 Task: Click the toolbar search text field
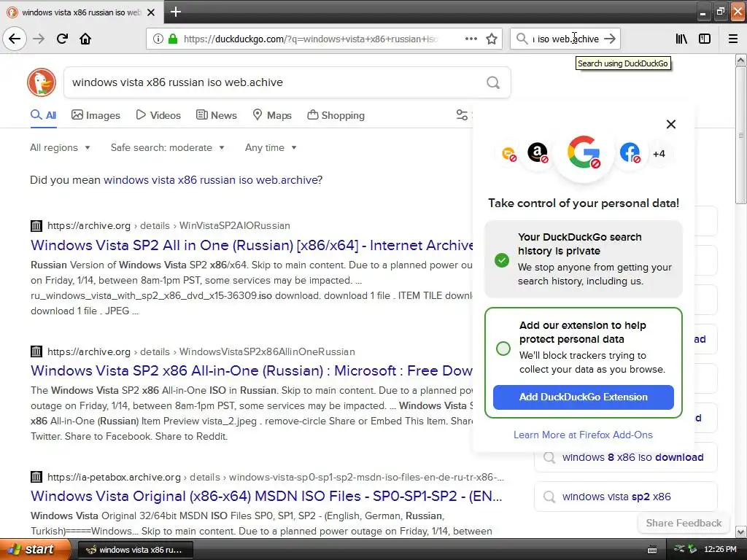(565, 39)
